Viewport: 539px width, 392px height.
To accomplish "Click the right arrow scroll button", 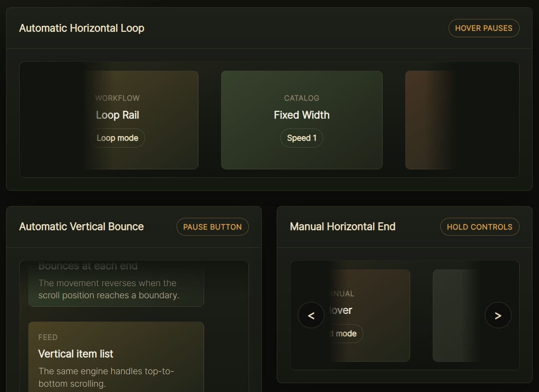I will (x=498, y=315).
